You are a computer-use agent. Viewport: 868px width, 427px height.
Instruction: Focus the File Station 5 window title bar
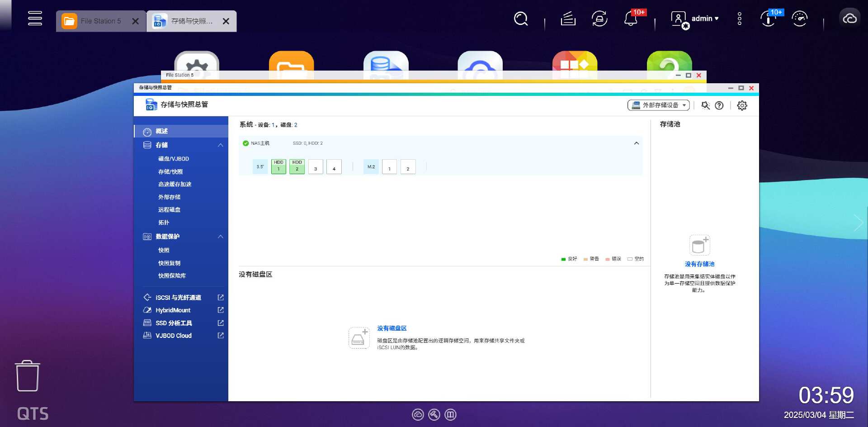tap(433, 75)
